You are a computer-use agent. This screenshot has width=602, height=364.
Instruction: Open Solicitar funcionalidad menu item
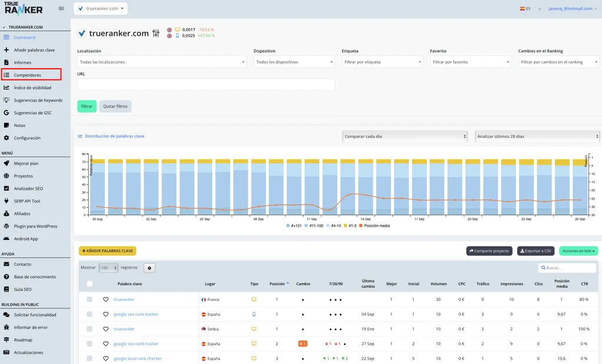pyautogui.click(x=35, y=315)
